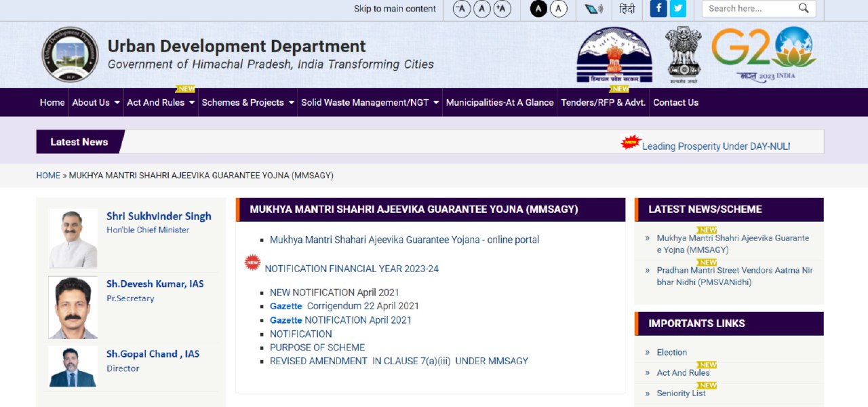This screenshot has height=407, width=868.
Task: Open Tenders/RFP & Advt. menu item
Action: click(603, 102)
